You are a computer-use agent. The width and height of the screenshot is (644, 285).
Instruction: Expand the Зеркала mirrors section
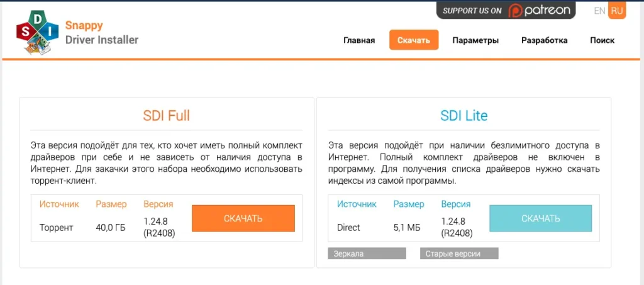click(x=367, y=254)
